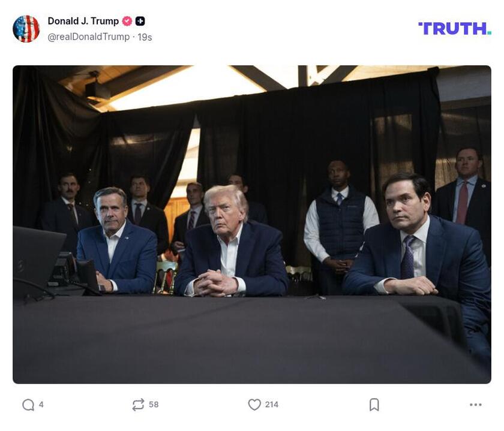ReTruth the post using the arrows icon

pos(137,405)
